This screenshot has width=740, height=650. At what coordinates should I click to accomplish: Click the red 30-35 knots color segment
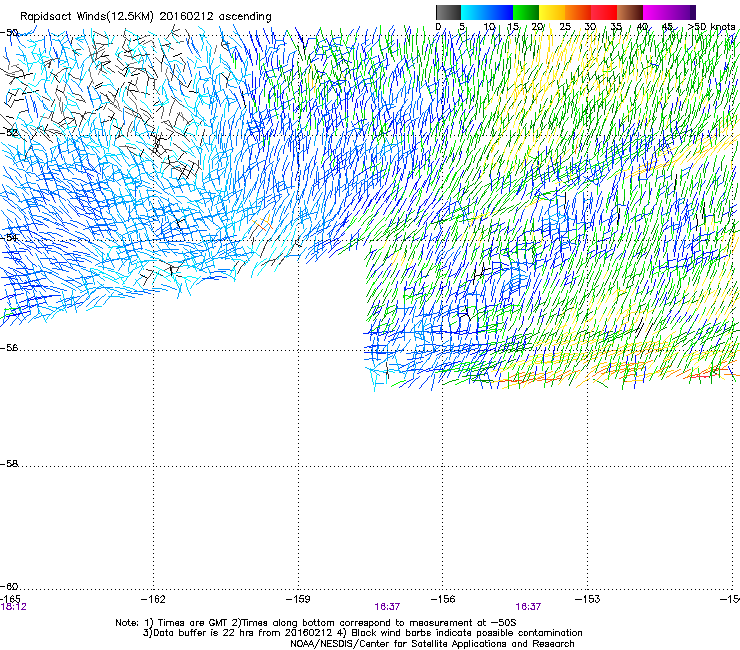tap(604, 12)
